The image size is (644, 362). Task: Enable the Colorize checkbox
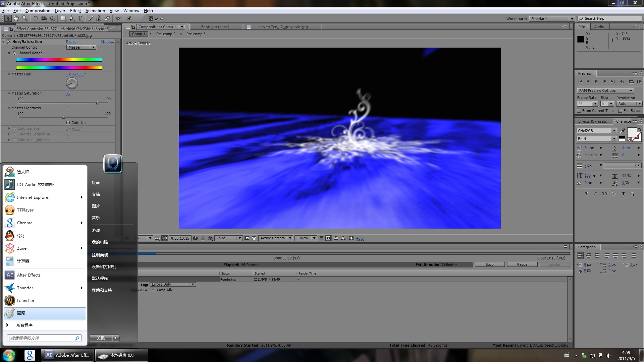(x=68, y=123)
